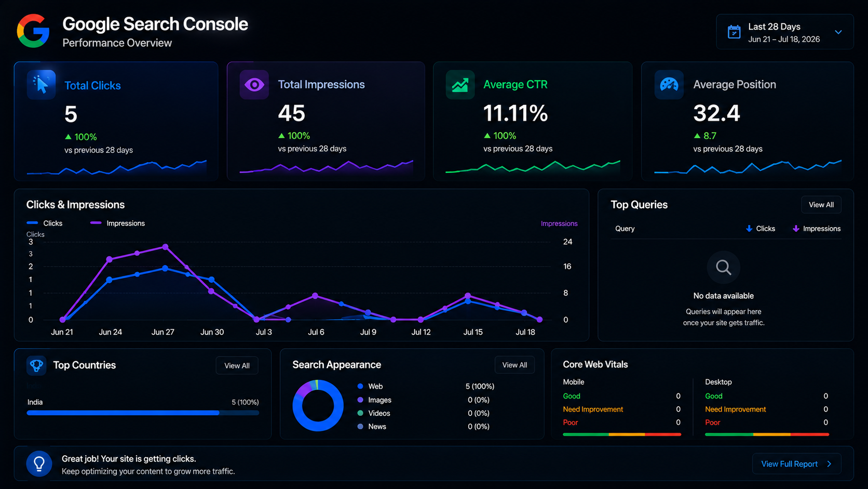Image resolution: width=868 pixels, height=489 pixels.
Task: Click the Search Appearance donut chart
Action: [x=318, y=406]
